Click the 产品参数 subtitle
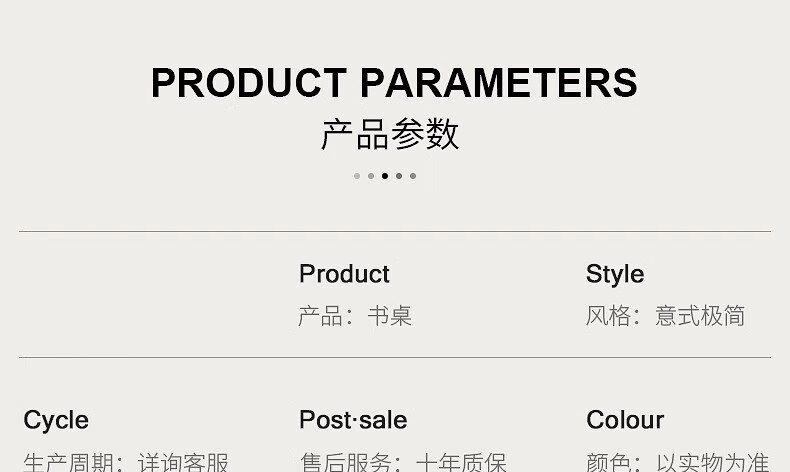 390,134
